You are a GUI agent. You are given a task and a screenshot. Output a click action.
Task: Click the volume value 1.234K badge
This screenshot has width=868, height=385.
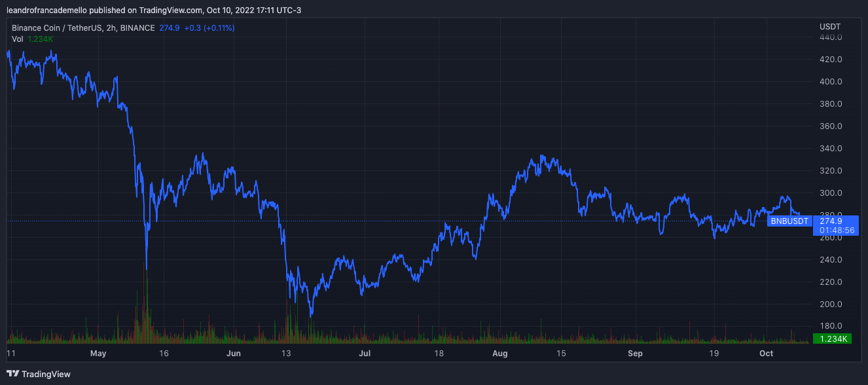point(832,339)
